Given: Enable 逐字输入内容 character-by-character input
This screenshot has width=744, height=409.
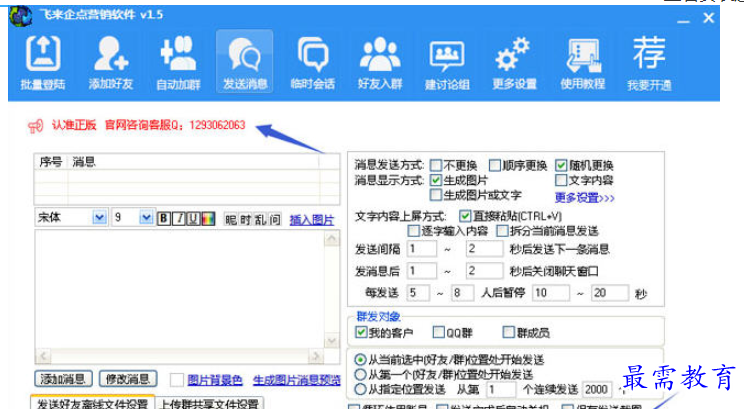Looking at the screenshot, I should (x=413, y=231).
